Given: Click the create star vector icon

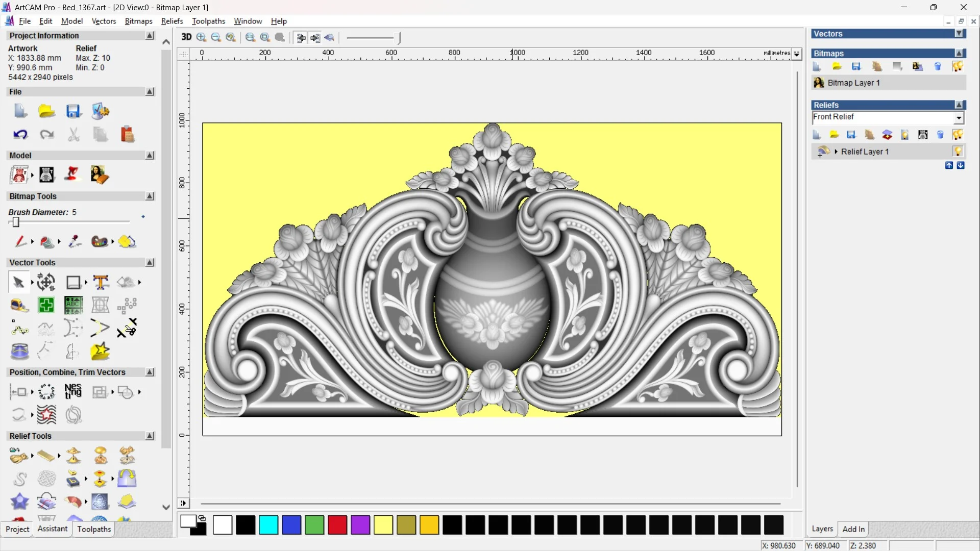Looking at the screenshot, I should 100,352.
